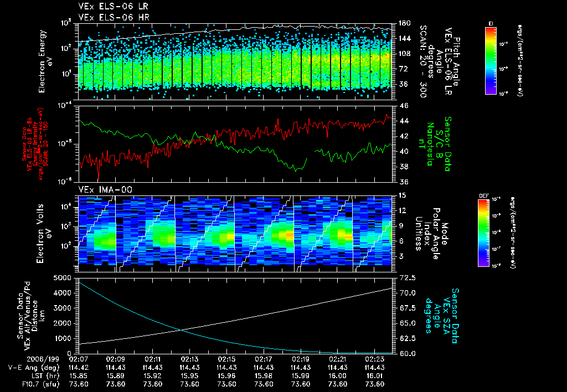Click the Polar Angle Index axis label
Image resolution: width=567 pixels, height=392 pixels.
pyautogui.click(x=432, y=234)
